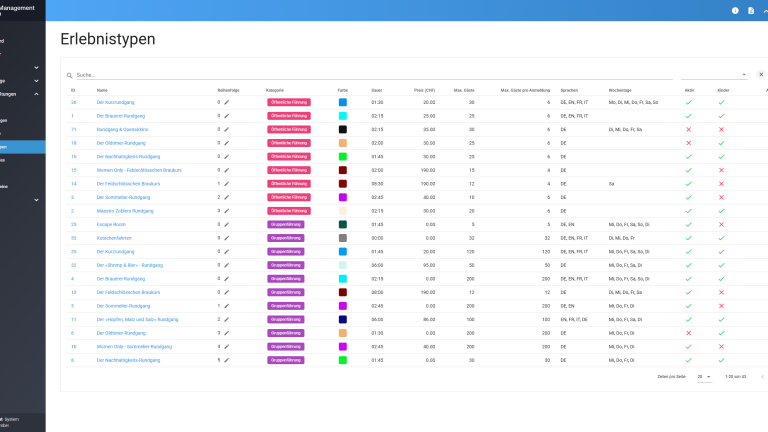This screenshot has height=432, width=768.
Task: Open rows-per-page dropdown showing 20
Action: pyautogui.click(x=704, y=377)
